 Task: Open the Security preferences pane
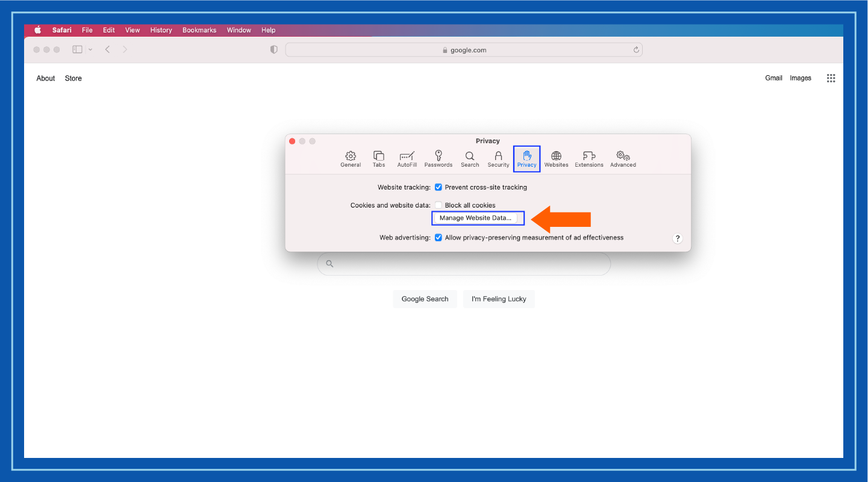tap(498, 158)
